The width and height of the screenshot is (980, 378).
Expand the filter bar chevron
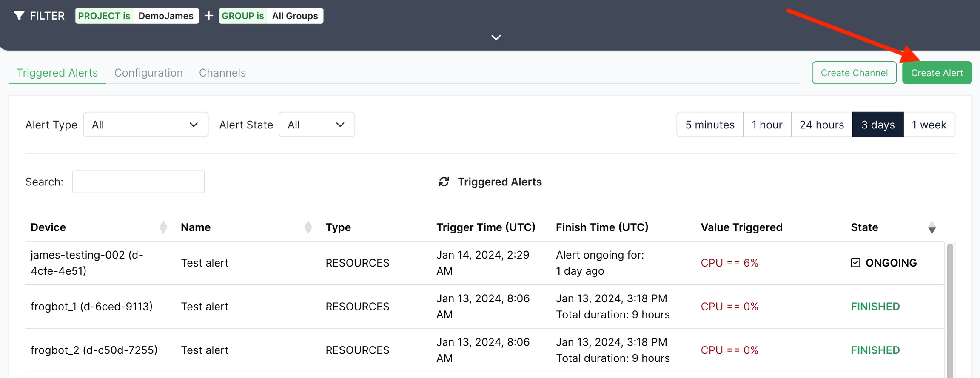pos(496,37)
